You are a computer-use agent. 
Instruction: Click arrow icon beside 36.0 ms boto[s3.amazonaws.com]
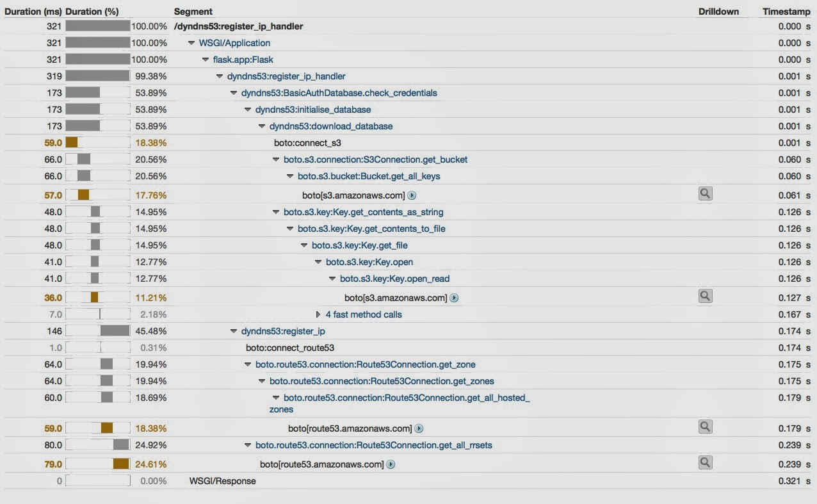454,298
